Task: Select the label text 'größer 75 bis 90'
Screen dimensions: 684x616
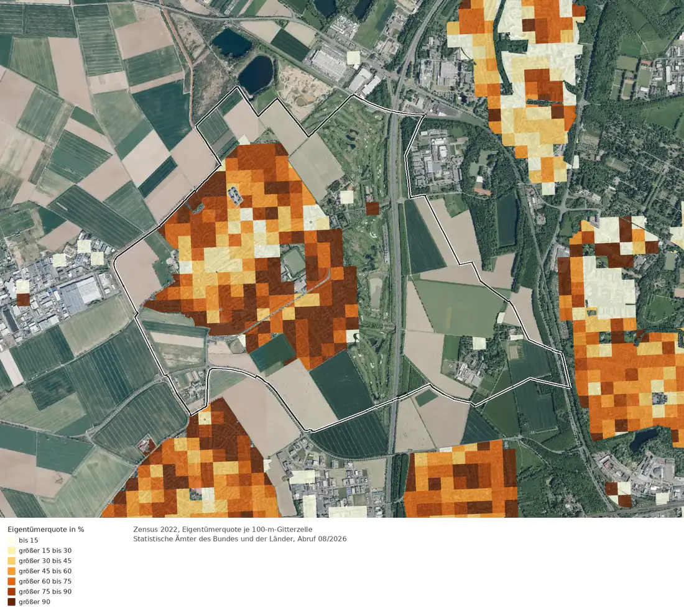Action: (45, 592)
